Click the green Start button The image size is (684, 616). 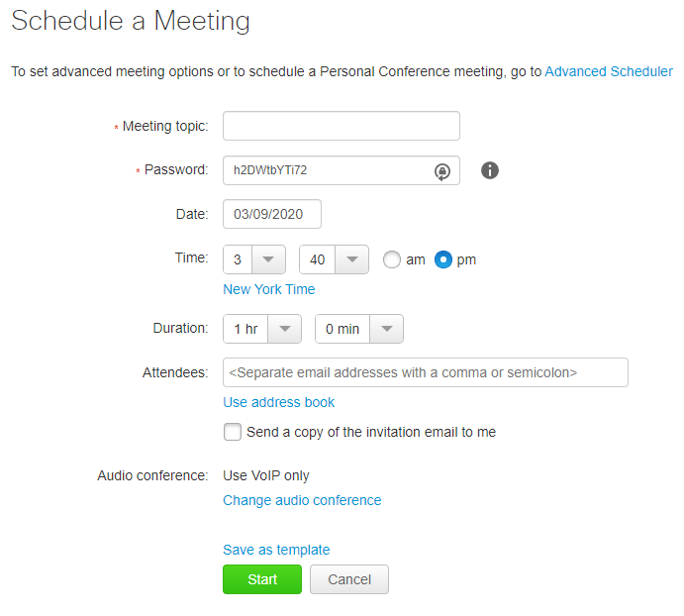tap(262, 579)
